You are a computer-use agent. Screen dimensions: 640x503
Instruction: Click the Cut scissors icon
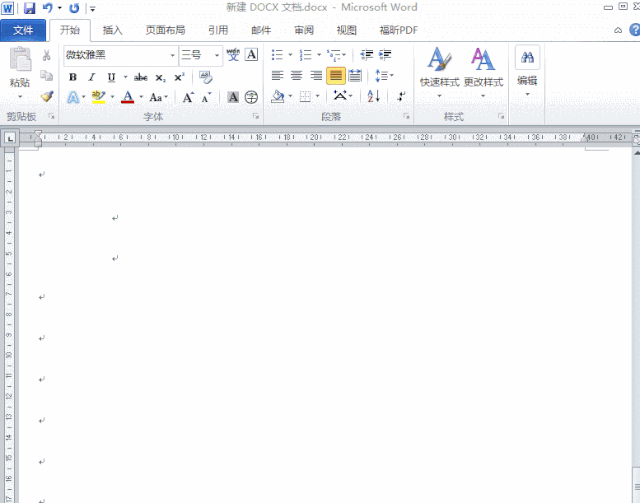tap(47, 55)
